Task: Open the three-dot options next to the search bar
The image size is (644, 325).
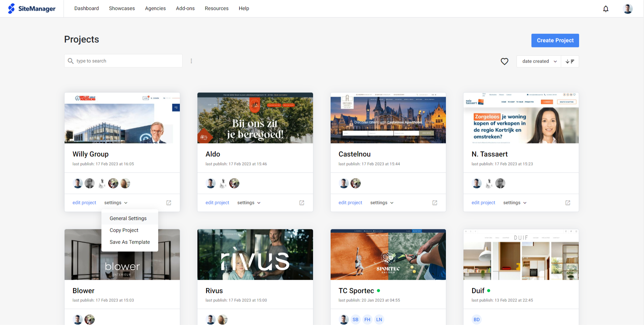Action: pos(191,61)
